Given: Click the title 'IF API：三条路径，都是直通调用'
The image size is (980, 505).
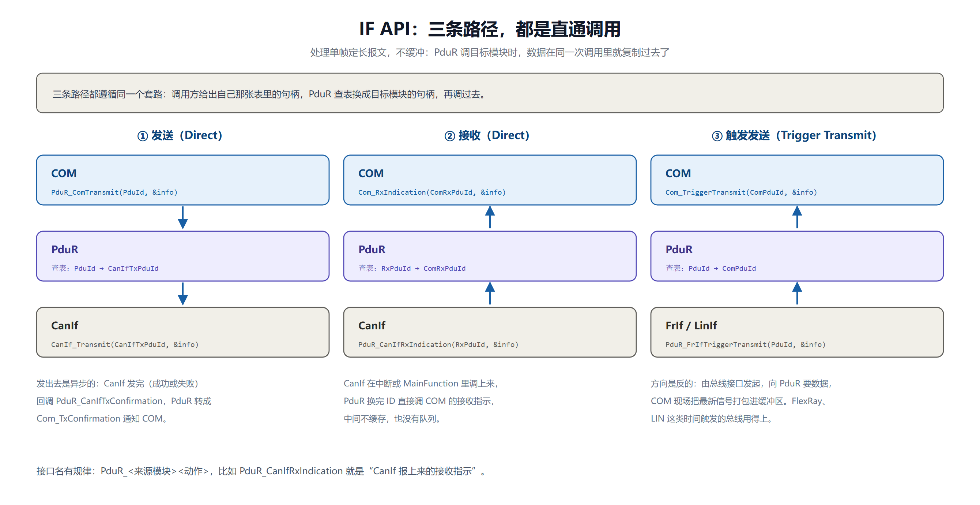Looking at the screenshot, I should 490,29.
